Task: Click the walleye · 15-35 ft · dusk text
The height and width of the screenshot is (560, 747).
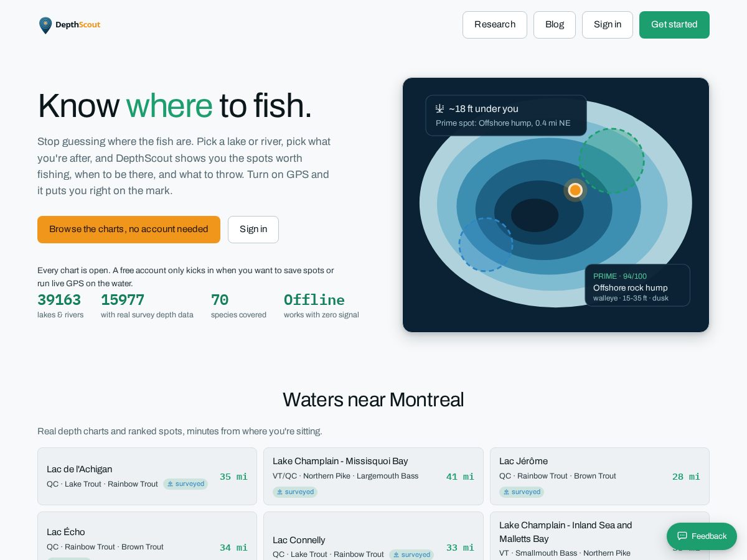Action: pos(631,299)
